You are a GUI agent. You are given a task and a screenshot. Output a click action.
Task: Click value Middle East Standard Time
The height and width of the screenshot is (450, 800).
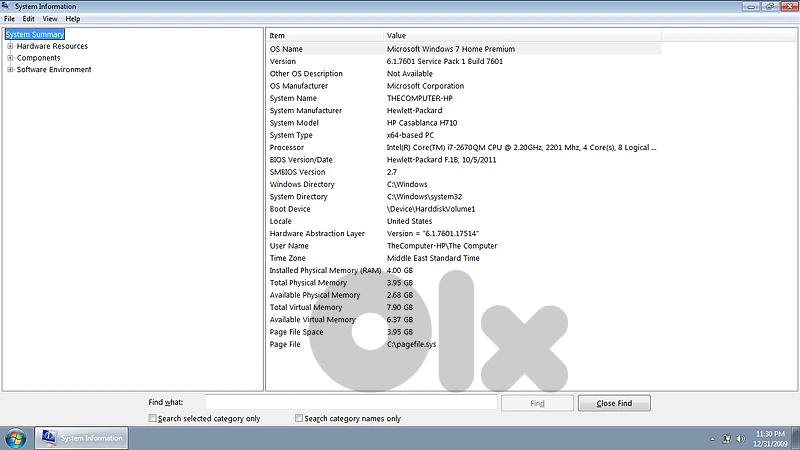[x=433, y=258]
